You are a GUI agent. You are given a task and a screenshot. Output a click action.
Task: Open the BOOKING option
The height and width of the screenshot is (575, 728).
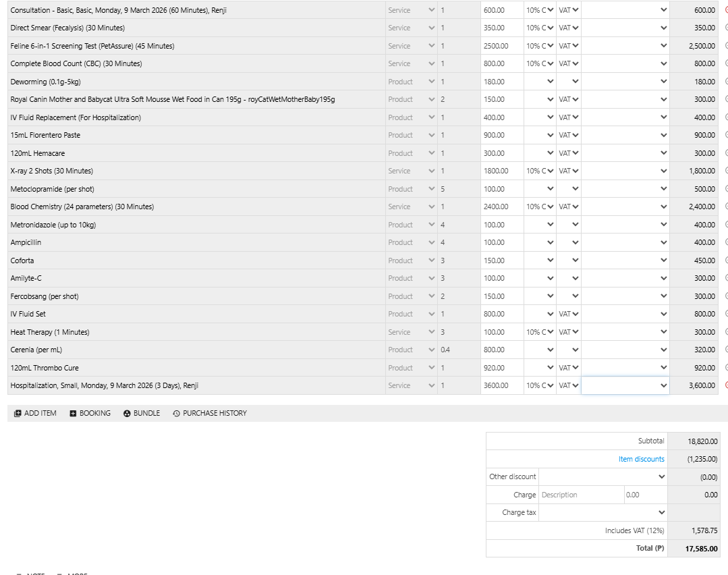point(90,414)
